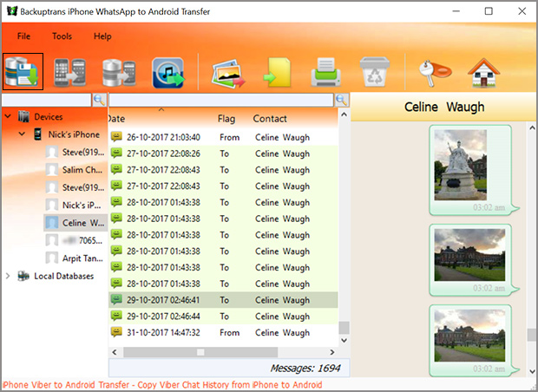Select message dated 26-10-2017 21:03:40
This screenshot has width=538, height=392.
(x=223, y=137)
